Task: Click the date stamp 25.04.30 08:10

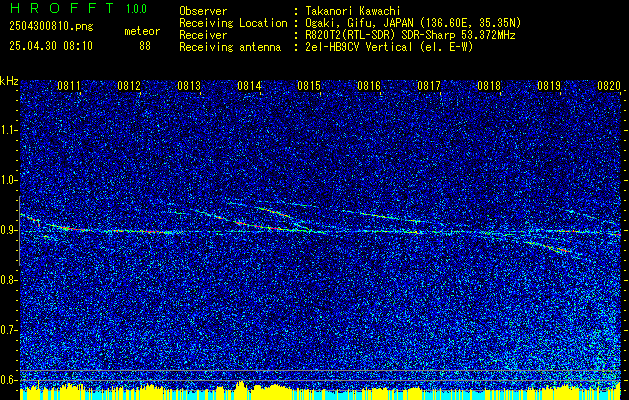Action: click(51, 46)
